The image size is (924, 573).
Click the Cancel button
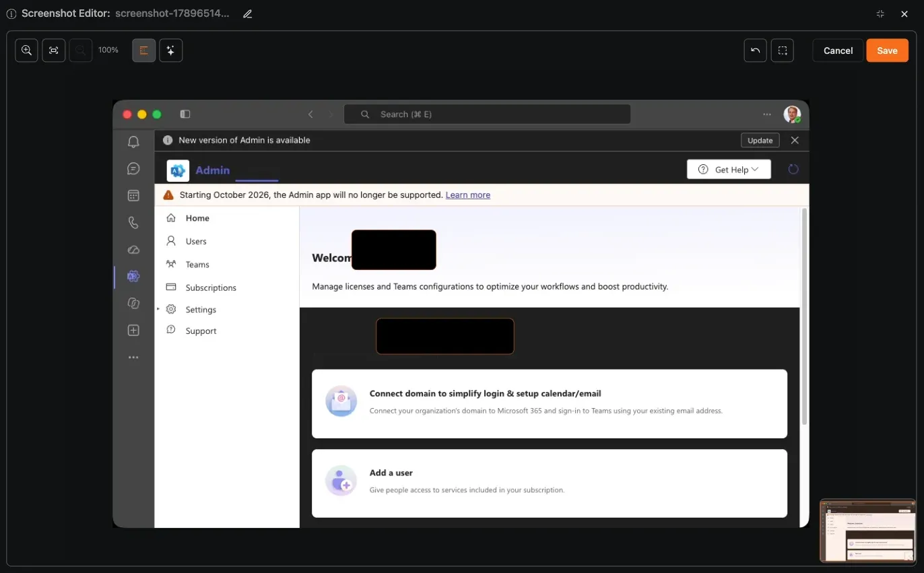pos(838,50)
